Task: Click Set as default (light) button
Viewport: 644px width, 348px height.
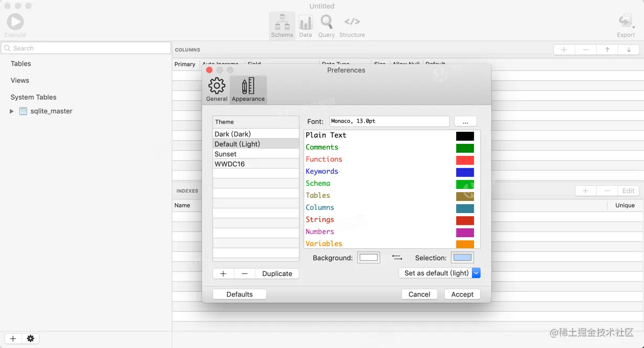Action: click(x=436, y=273)
